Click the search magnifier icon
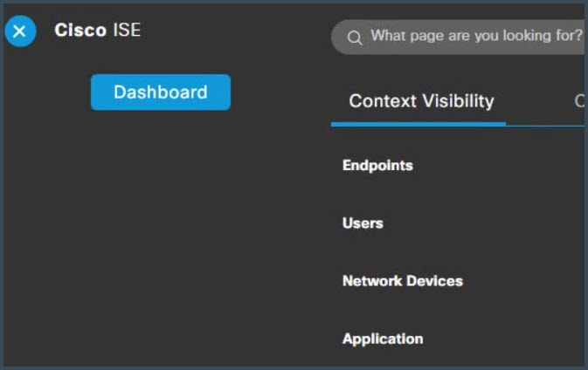The image size is (588, 370). pos(355,38)
